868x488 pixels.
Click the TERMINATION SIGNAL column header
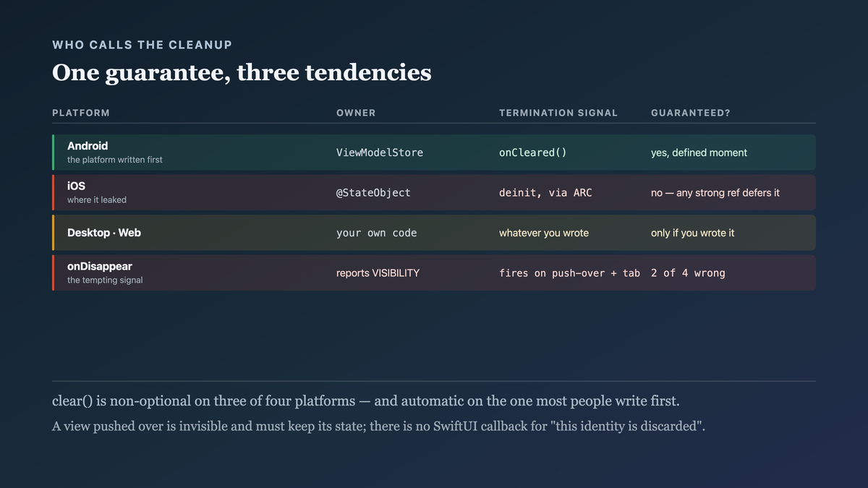[x=558, y=113]
